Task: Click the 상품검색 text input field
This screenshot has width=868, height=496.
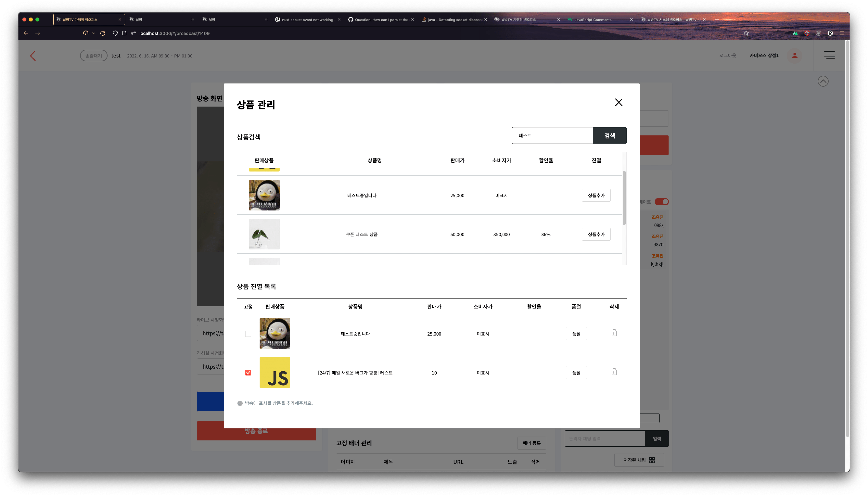Action: 552,136
